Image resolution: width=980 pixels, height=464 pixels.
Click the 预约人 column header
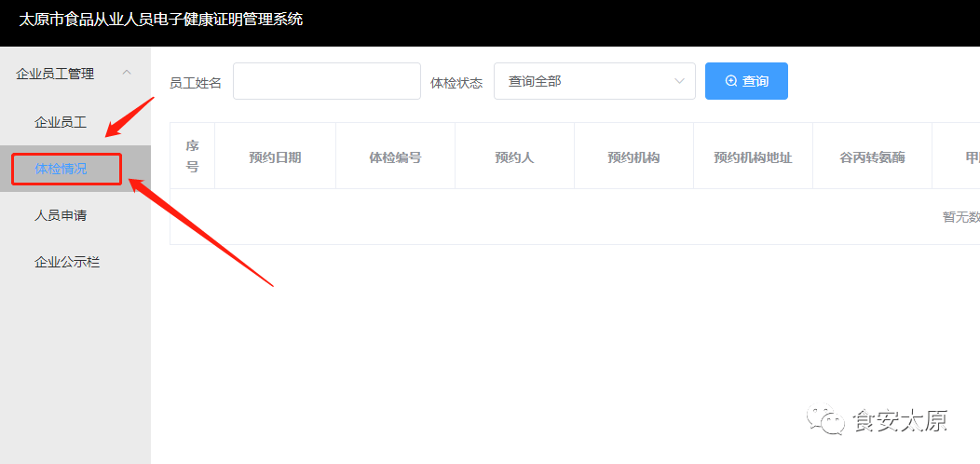pos(514,157)
